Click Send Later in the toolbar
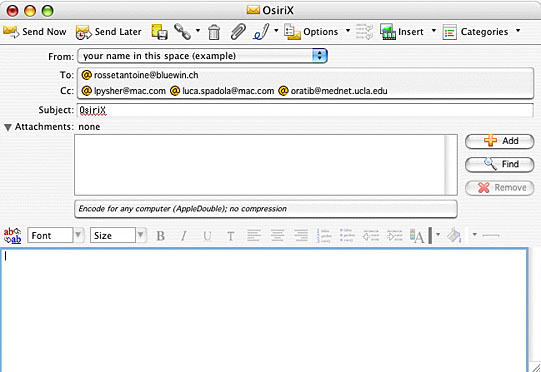The image size is (541, 372). coord(108,32)
